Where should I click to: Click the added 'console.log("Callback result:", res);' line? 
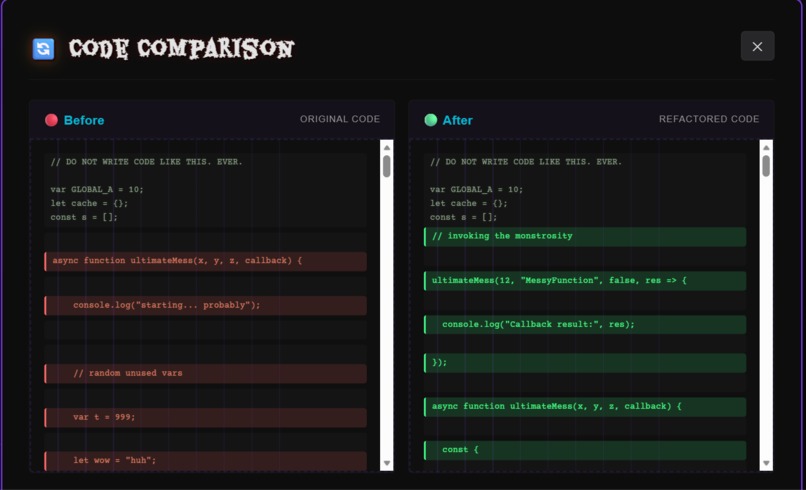tap(585, 324)
